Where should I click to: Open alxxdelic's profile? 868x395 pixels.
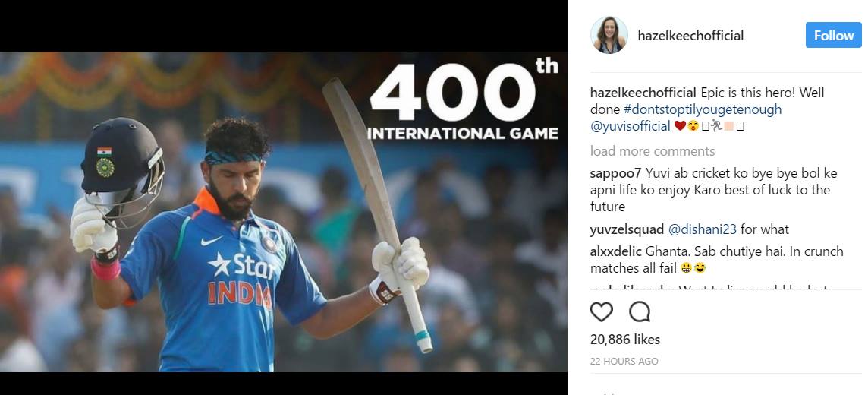click(615, 251)
